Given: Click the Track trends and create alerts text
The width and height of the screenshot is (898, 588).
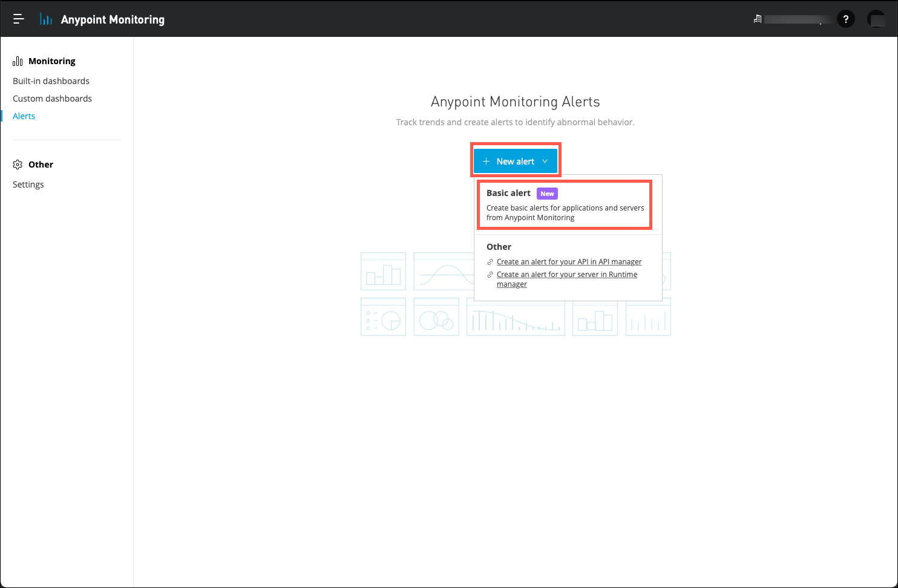Looking at the screenshot, I should coord(515,122).
